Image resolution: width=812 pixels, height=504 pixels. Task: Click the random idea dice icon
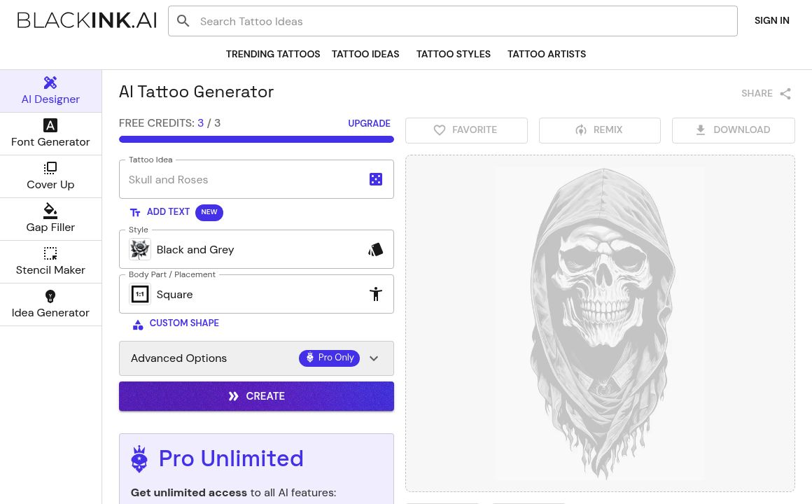point(376,179)
